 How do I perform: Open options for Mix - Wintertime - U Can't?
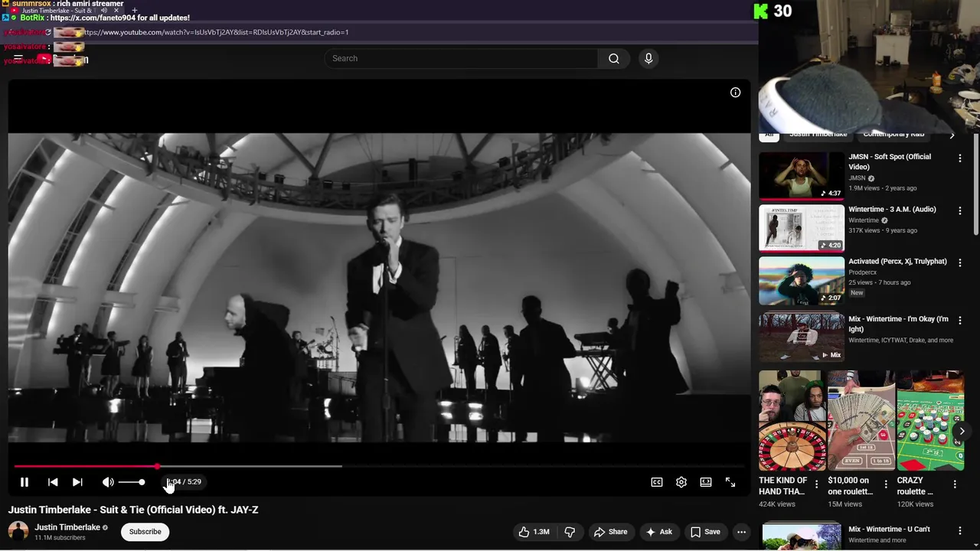(959, 530)
